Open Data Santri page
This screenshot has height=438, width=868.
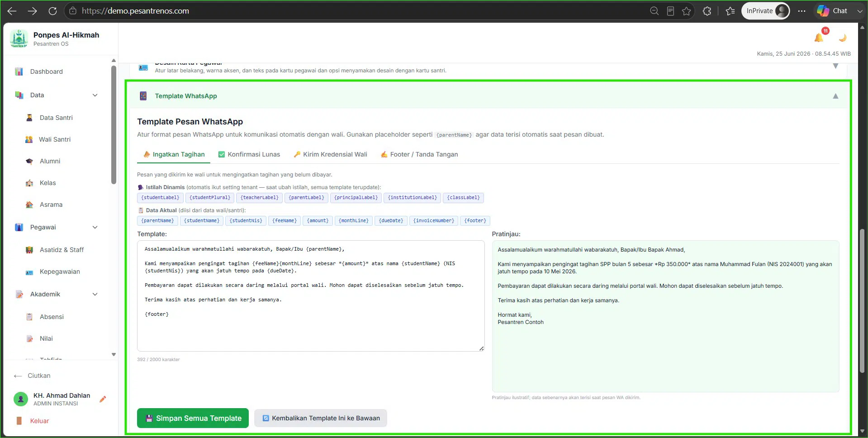[x=56, y=118]
